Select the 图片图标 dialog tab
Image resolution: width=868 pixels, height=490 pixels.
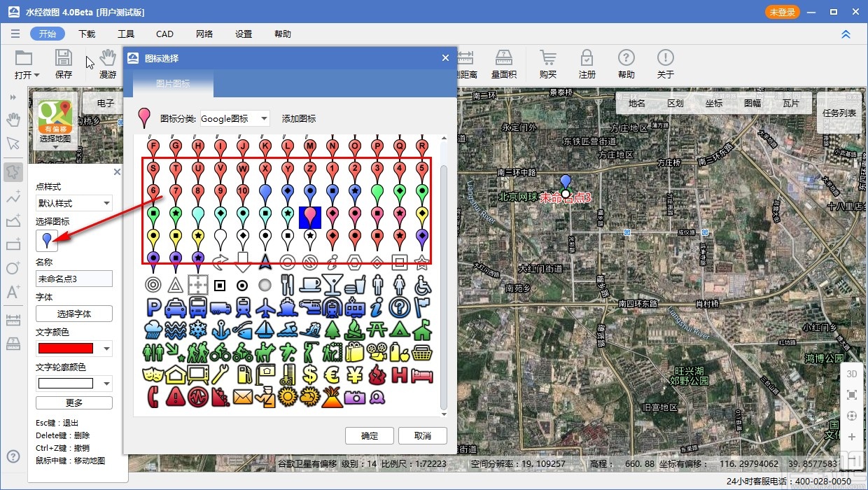(x=173, y=83)
